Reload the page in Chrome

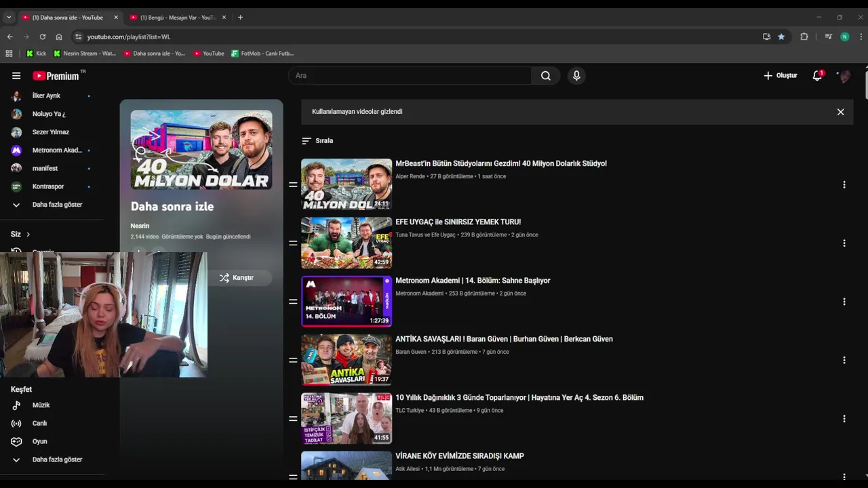point(43,37)
